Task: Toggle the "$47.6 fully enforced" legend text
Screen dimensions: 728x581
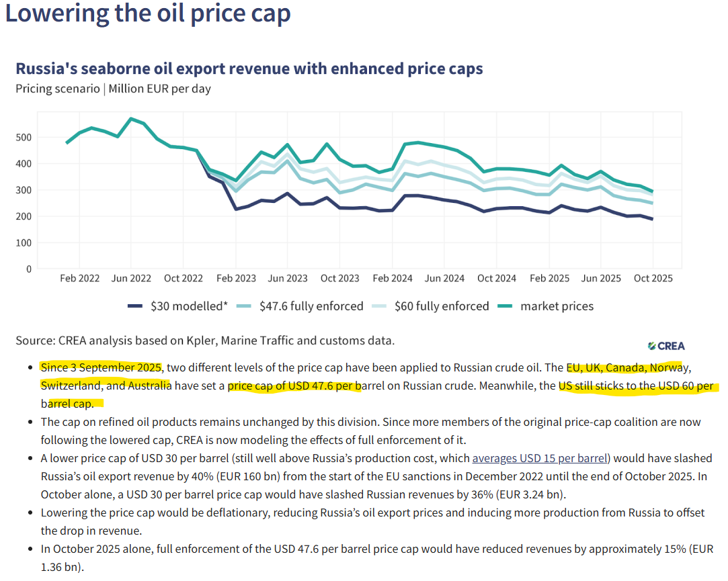Action: tap(311, 306)
